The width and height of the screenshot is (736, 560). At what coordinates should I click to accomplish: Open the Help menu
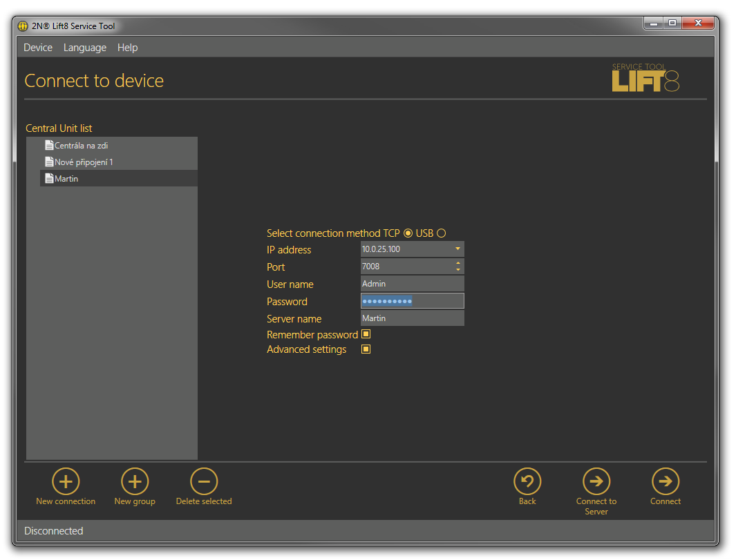coord(127,48)
